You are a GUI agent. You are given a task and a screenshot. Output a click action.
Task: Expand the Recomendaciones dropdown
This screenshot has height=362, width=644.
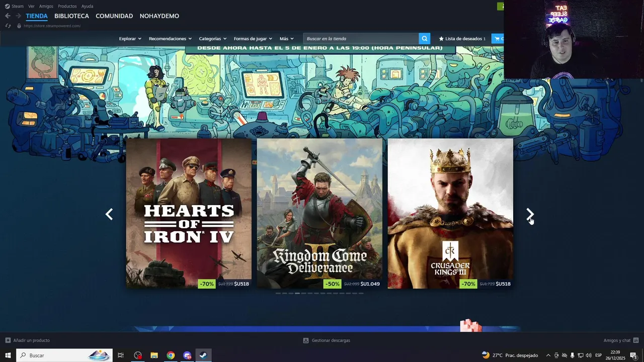click(x=170, y=39)
